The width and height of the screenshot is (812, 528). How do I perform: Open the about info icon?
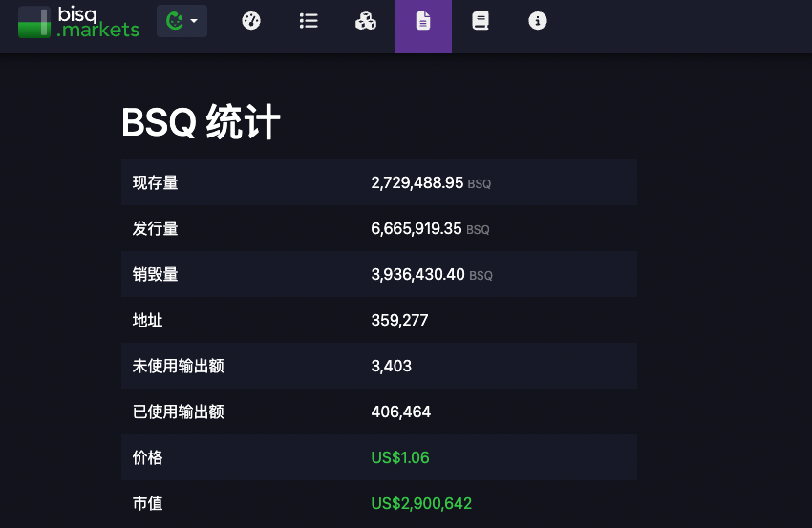click(538, 20)
